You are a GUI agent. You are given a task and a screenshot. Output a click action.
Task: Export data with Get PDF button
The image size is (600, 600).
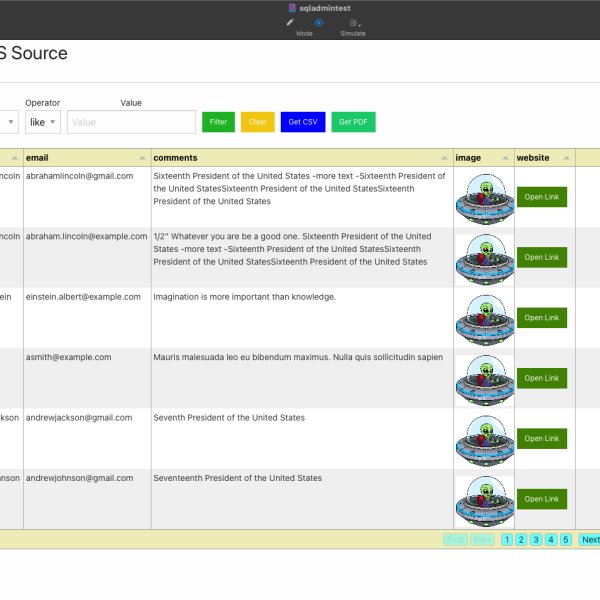(x=353, y=122)
